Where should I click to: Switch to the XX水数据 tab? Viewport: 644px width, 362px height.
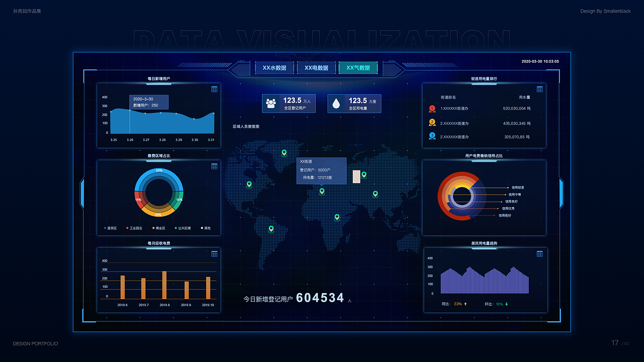pyautogui.click(x=274, y=68)
